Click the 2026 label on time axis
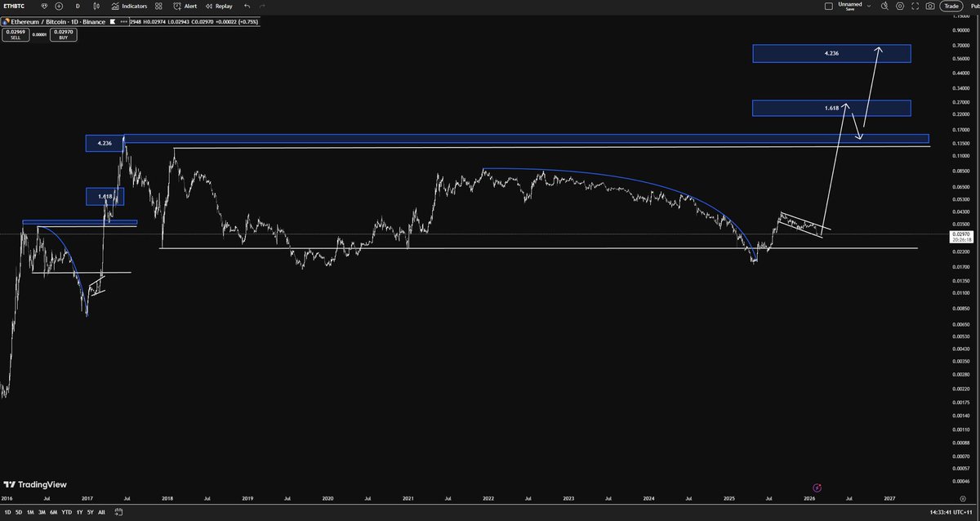This screenshot has height=521, width=980. point(808,497)
